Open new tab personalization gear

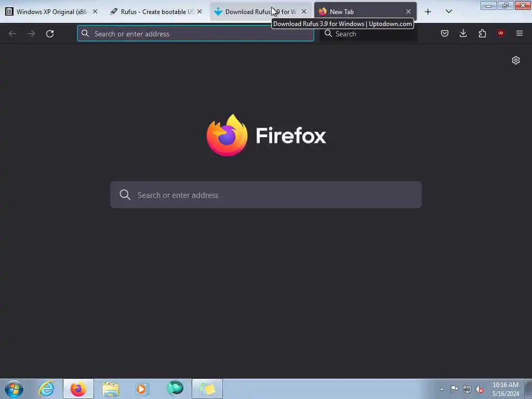(516, 60)
